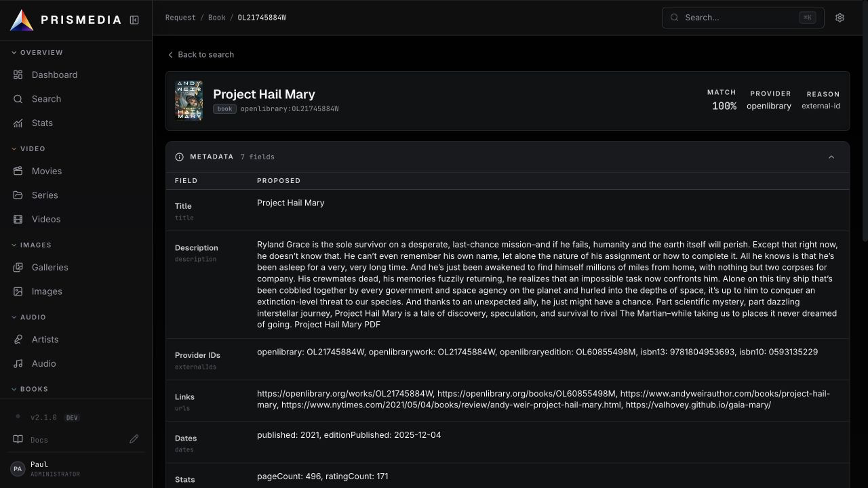Click the Project Hail Mary cover thumbnail
The height and width of the screenshot is (488, 868).
point(189,100)
